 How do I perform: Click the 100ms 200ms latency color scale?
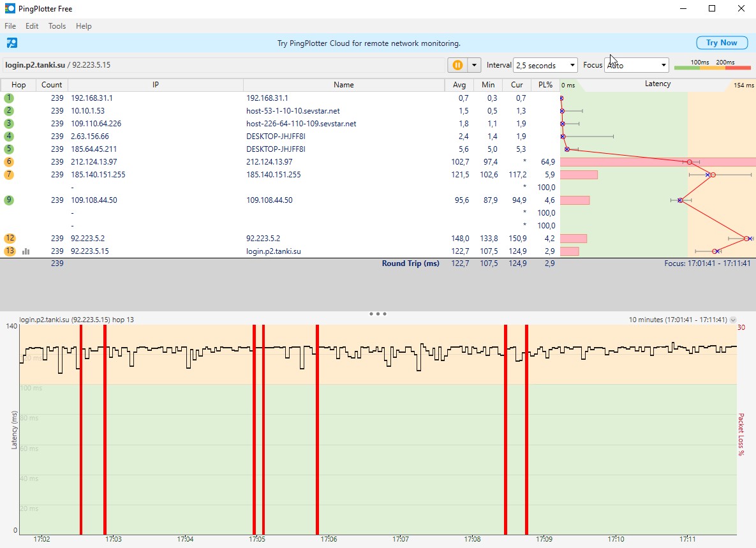click(x=712, y=65)
